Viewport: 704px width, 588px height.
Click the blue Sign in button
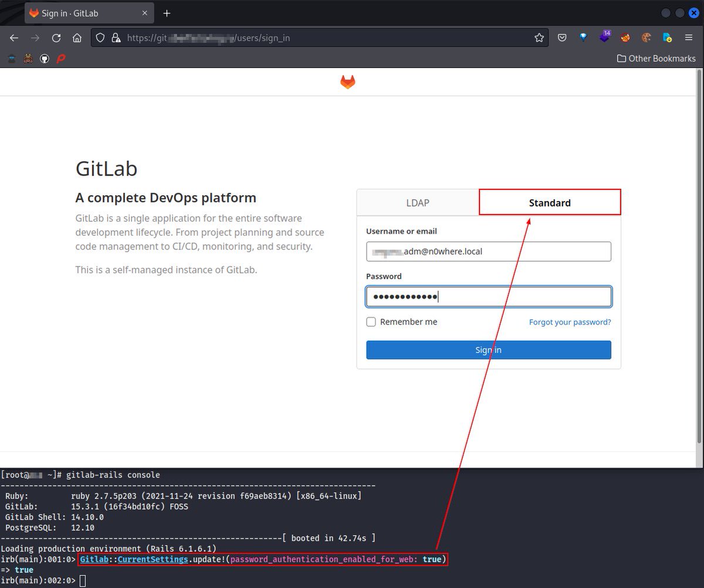coord(489,350)
